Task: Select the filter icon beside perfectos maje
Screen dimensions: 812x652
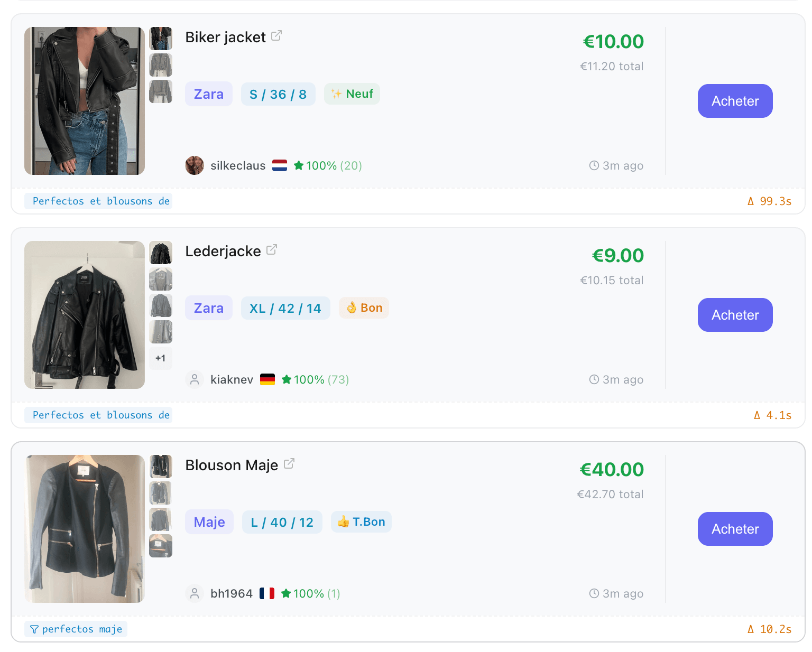Action: pyautogui.click(x=35, y=629)
